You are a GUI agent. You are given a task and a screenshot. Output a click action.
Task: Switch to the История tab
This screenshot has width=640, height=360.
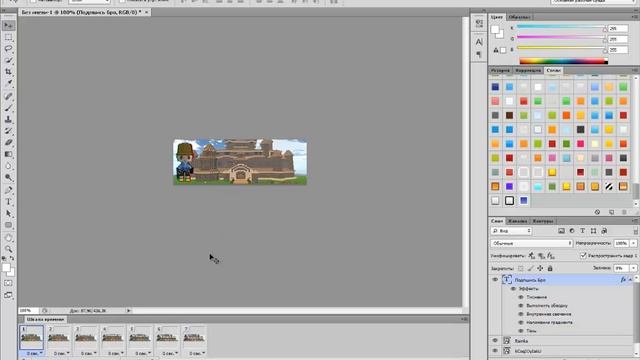point(500,71)
